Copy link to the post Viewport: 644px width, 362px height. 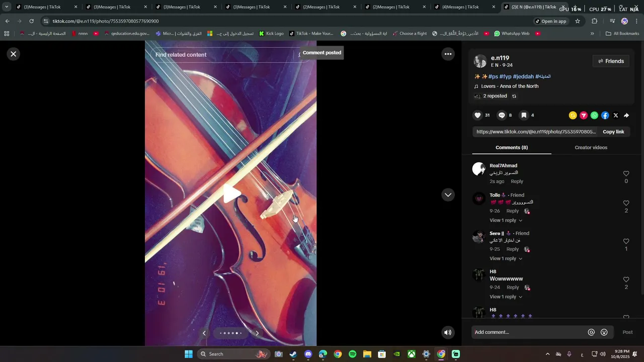(x=613, y=132)
